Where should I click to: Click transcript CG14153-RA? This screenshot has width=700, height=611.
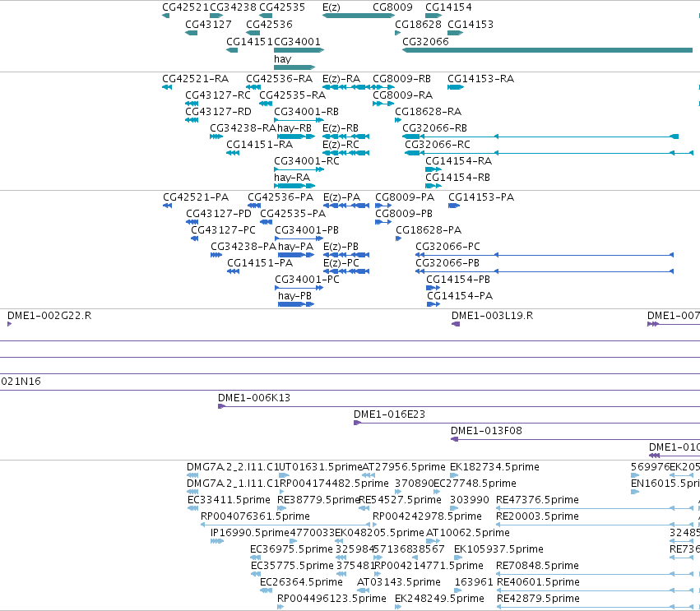(481, 79)
